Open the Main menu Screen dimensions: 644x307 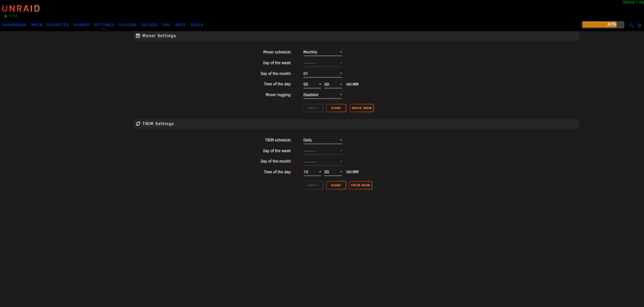coord(37,25)
